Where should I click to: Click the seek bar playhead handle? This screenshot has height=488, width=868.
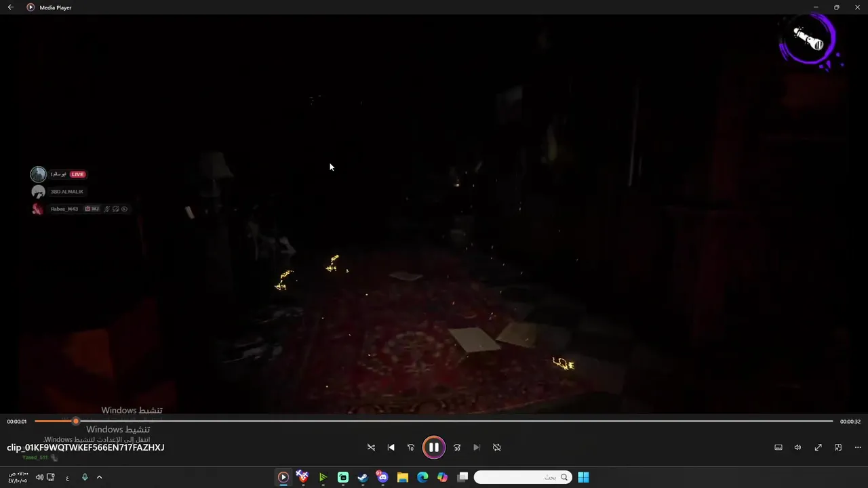(75, 421)
